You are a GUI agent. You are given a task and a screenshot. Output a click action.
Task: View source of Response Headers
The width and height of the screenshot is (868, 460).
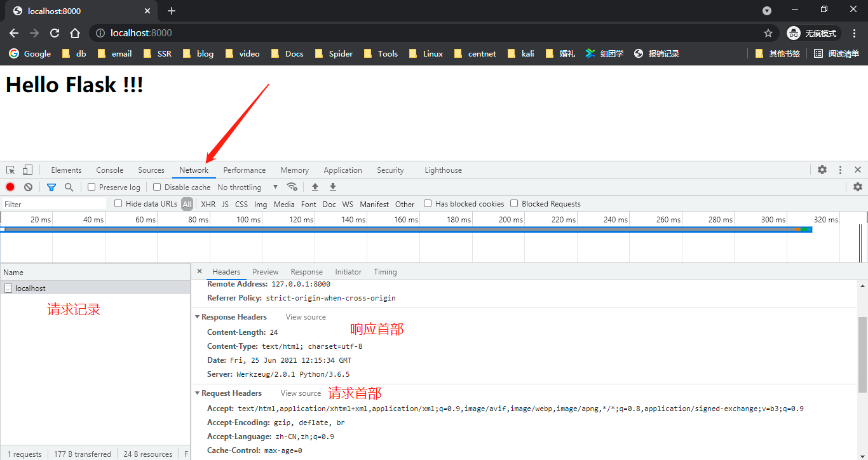[306, 317]
